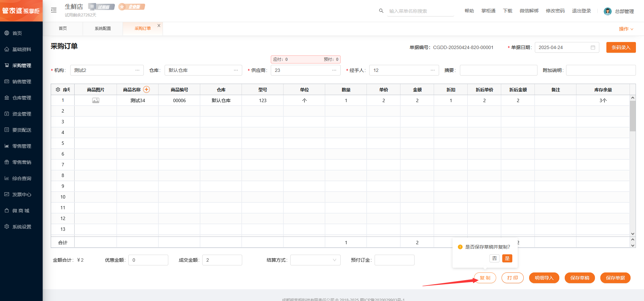Open the 经手人 selector ellipsis
644x301 pixels.
tap(433, 70)
